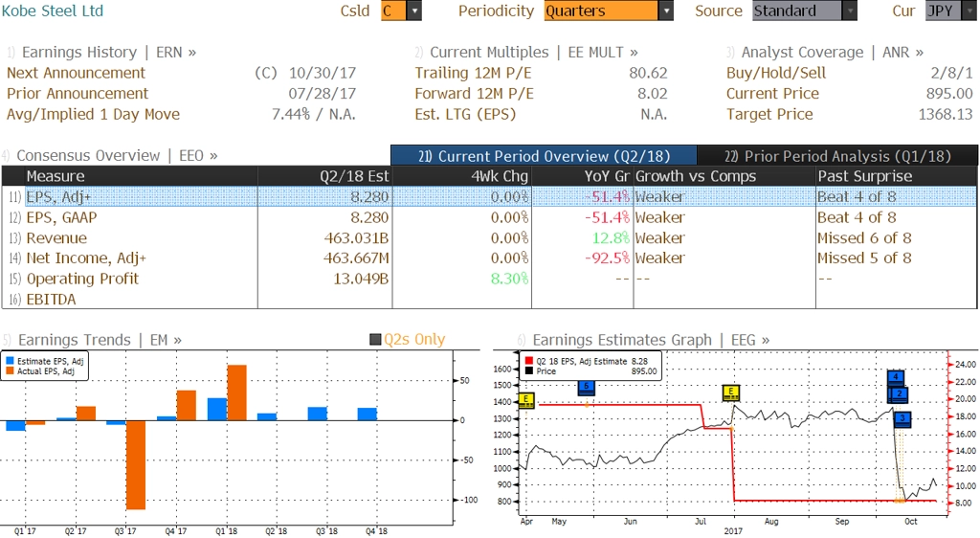Click Next Announcement date 10/30/17
This screenshot has height=538, width=980.
coord(323,73)
